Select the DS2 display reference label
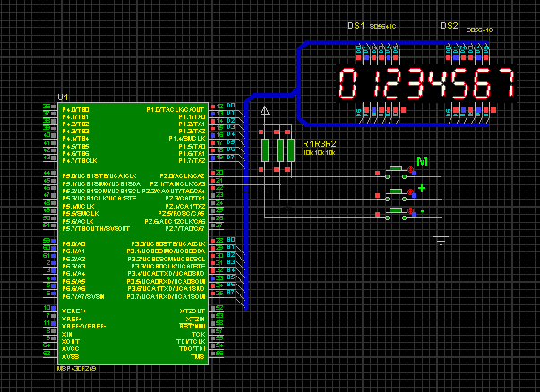Screen dimensions: 540x392 pyautogui.click(x=450, y=26)
